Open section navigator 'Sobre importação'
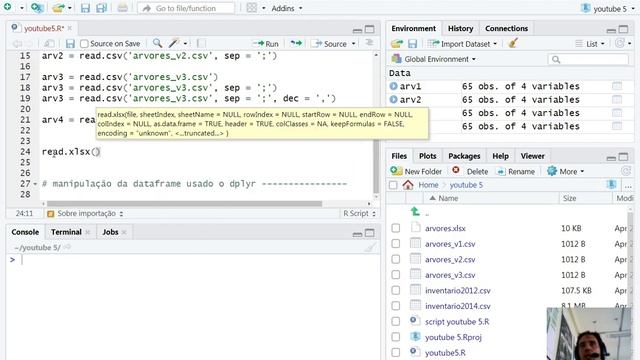Screen dimensions: 640x360 [x=85, y=213]
